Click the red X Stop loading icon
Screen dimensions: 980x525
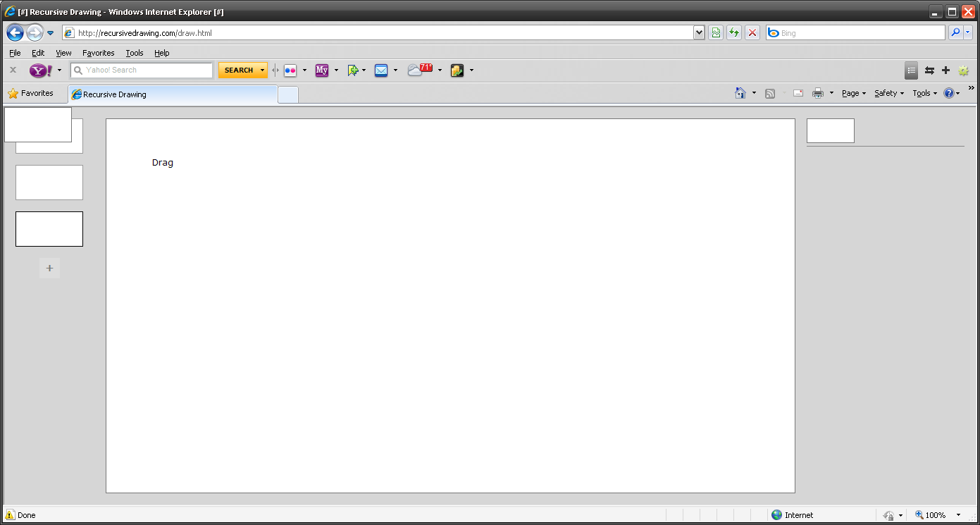tap(752, 32)
